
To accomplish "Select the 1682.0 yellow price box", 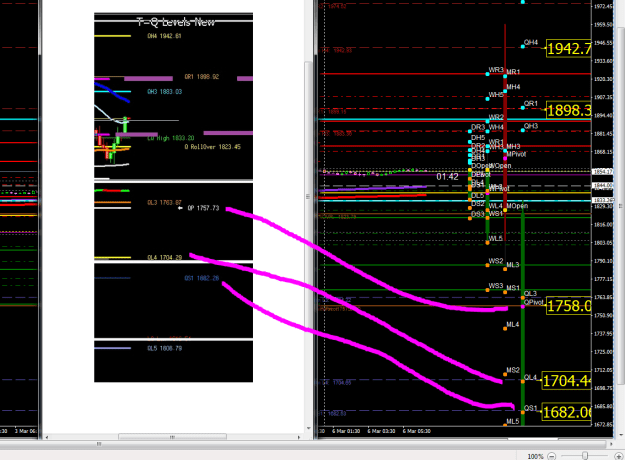I will click(x=566, y=412).
